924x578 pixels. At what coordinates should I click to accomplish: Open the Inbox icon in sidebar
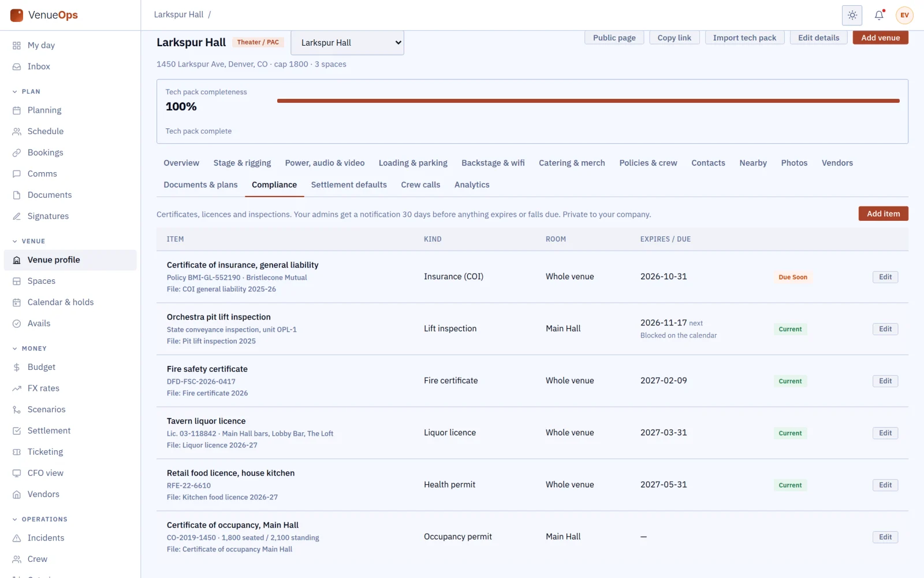click(x=17, y=66)
